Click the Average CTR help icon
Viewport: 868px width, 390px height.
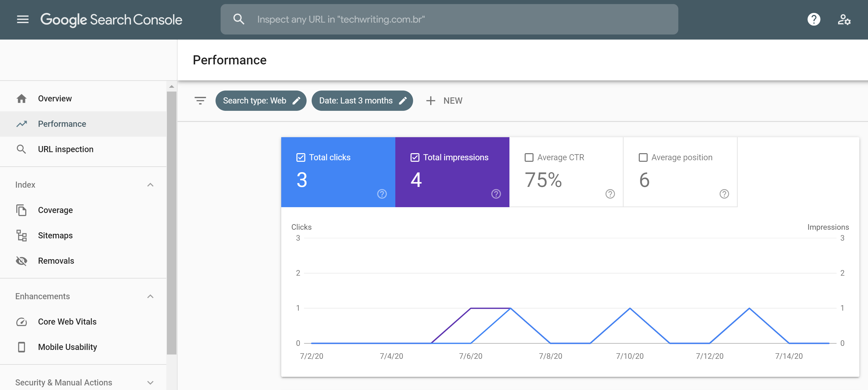pyautogui.click(x=610, y=194)
